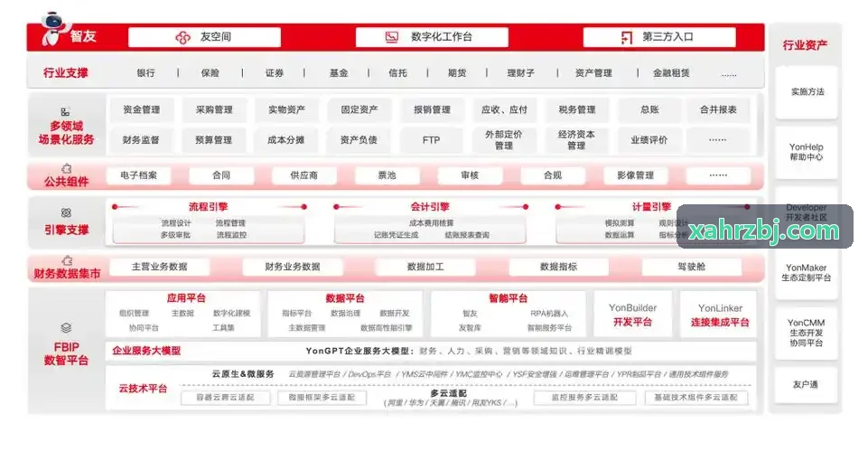Open the 友空间 button
The width and height of the screenshot is (868, 452).
204,37
